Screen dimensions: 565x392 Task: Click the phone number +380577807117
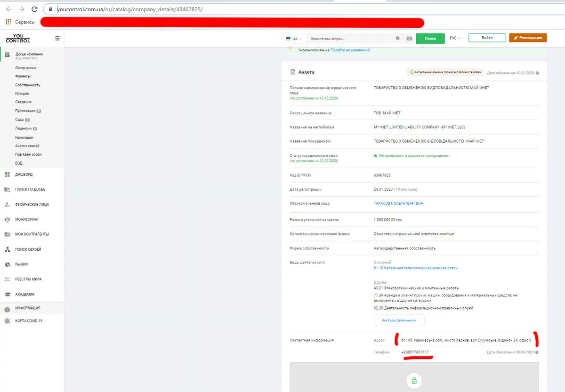(415, 352)
